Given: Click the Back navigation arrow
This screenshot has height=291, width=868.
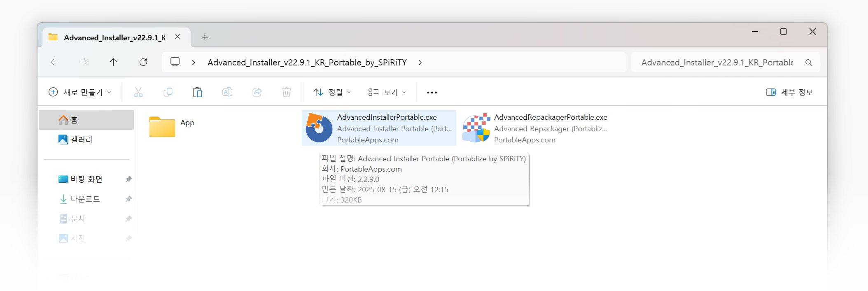Looking at the screenshot, I should 54,62.
